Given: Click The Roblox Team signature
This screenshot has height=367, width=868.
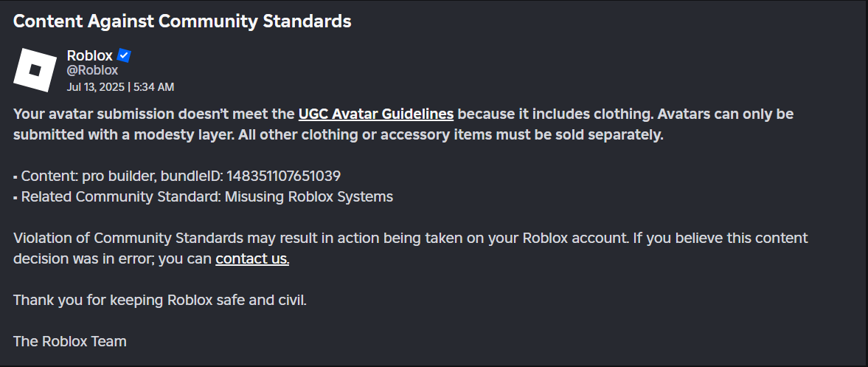Looking at the screenshot, I should pyautogui.click(x=70, y=342).
